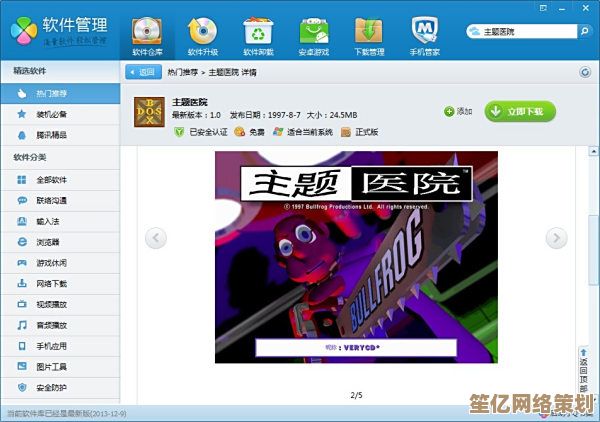Click the 返回顶部 back-to-top link
The image size is (600, 422).
click(583, 370)
